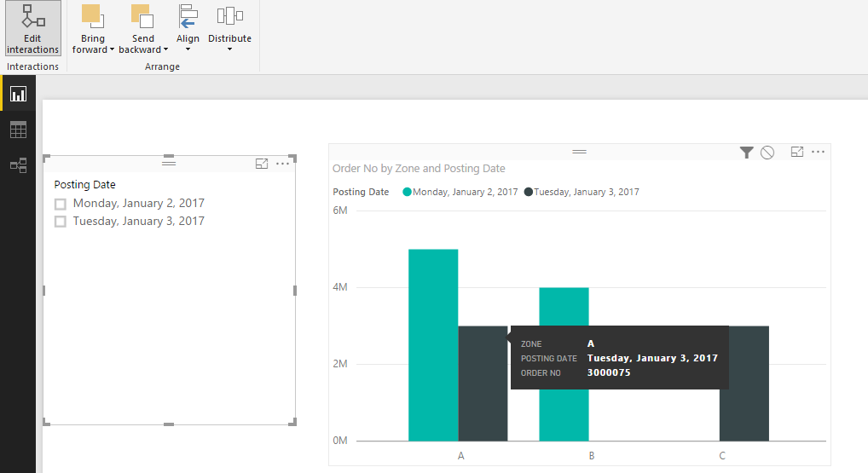Switch to Data view grid icon
Viewport: 868px width, 473px height.
pos(18,130)
